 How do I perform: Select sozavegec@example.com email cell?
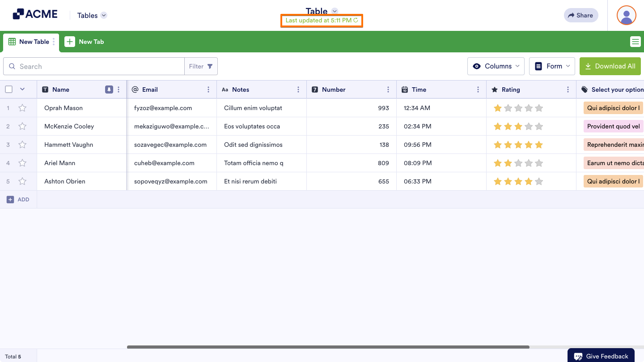pos(172,145)
